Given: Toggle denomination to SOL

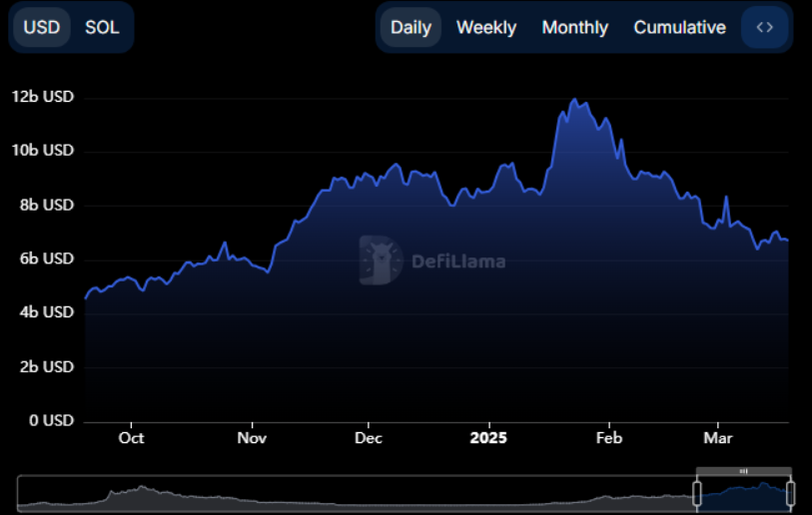Looking at the screenshot, I should tap(102, 27).
